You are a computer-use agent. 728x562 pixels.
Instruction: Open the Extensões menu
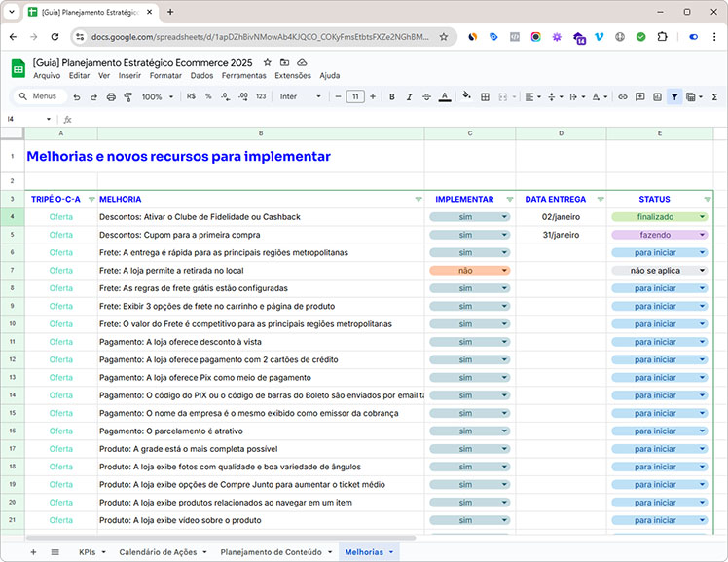pyautogui.click(x=293, y=75)
